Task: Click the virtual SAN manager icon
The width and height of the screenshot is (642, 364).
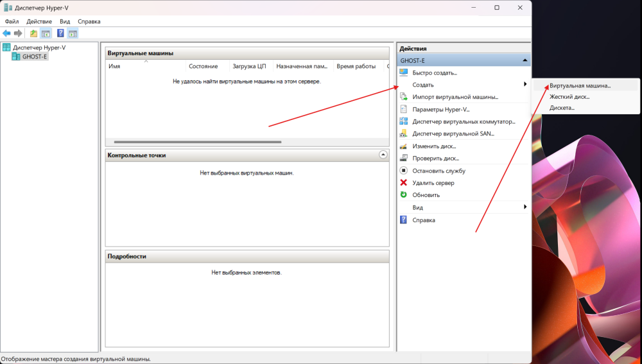Action: click(x=404, y=133)
